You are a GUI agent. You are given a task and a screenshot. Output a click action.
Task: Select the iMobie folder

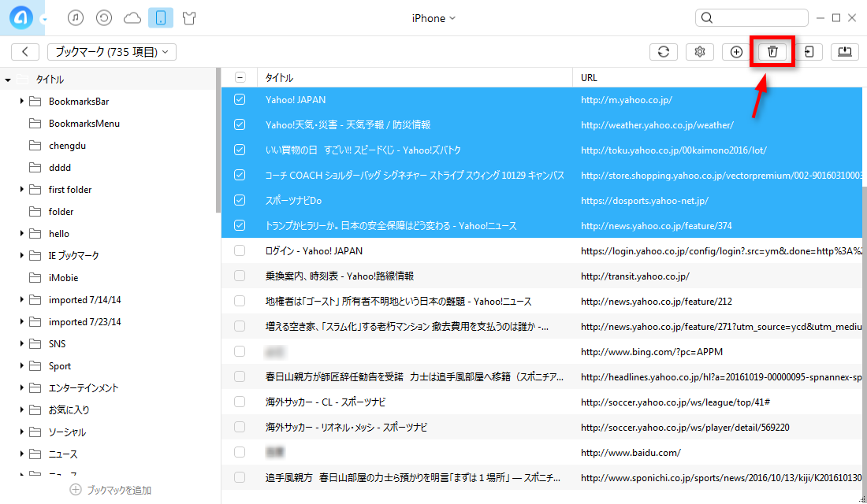point(63,277)
